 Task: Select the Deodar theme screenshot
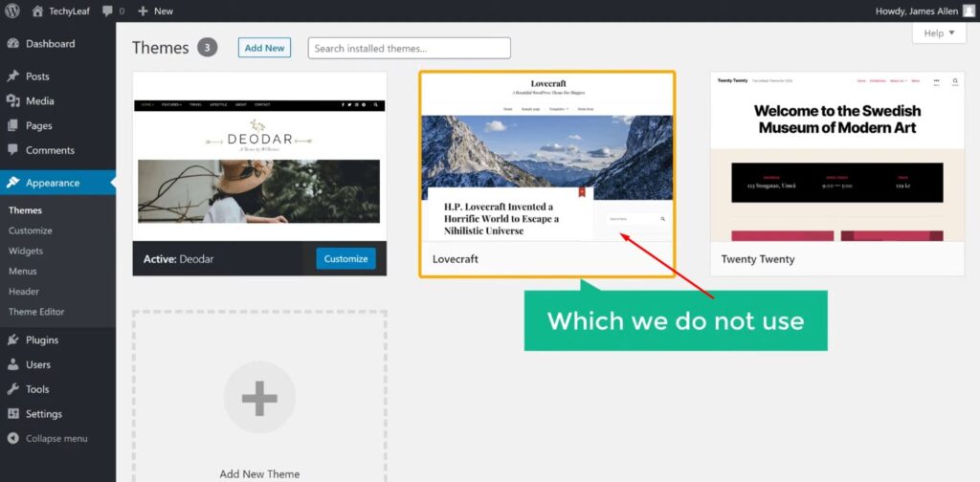tap(259, 157)
